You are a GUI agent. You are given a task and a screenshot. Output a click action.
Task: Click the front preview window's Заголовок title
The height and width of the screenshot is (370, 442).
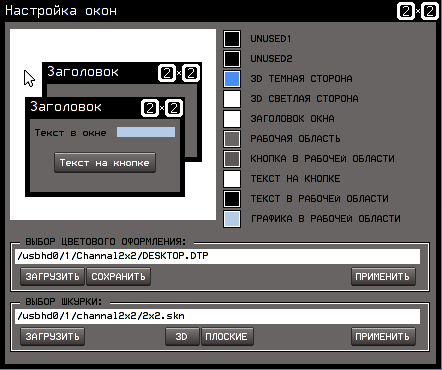point(66,107)
